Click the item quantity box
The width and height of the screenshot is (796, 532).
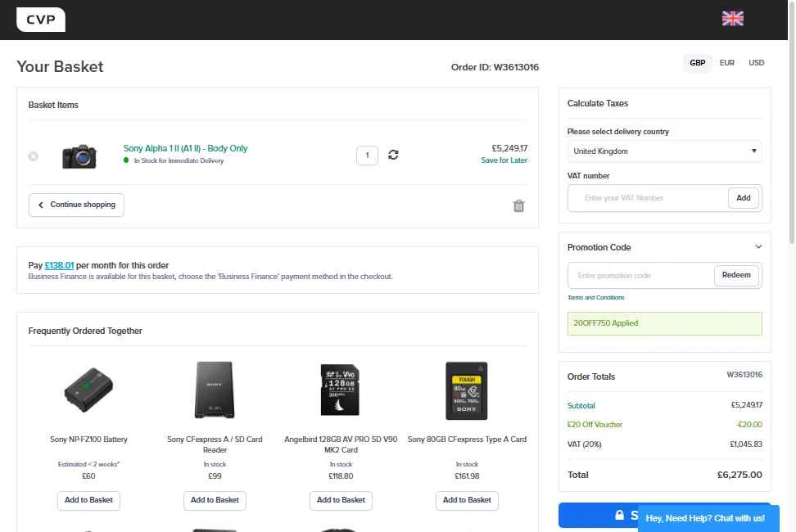click(x=367, y=156)
